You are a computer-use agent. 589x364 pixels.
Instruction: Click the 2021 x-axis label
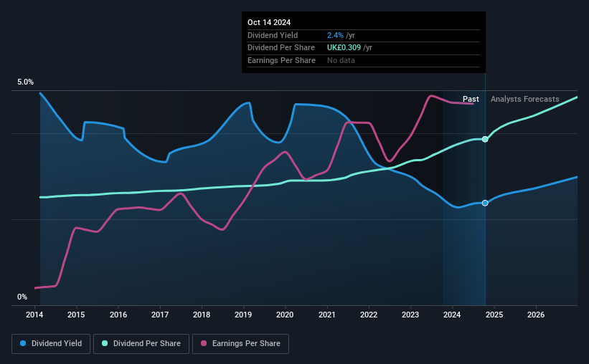pyautogui.click(x=327, y=315)
